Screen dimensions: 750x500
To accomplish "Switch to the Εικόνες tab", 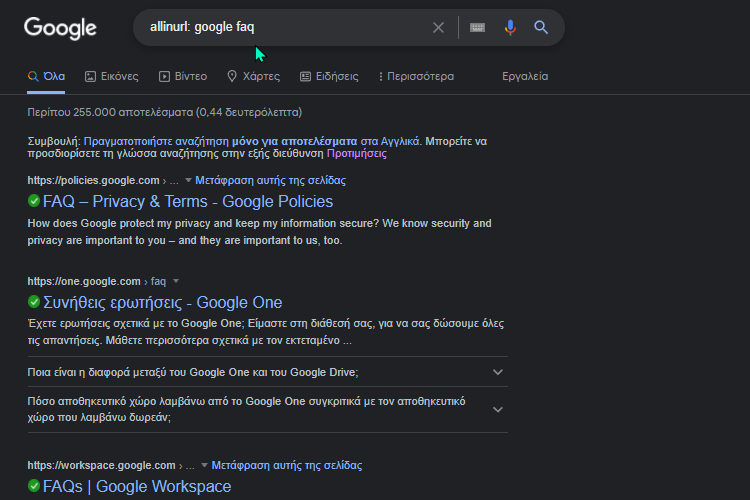I will click(x=111, y=77).
